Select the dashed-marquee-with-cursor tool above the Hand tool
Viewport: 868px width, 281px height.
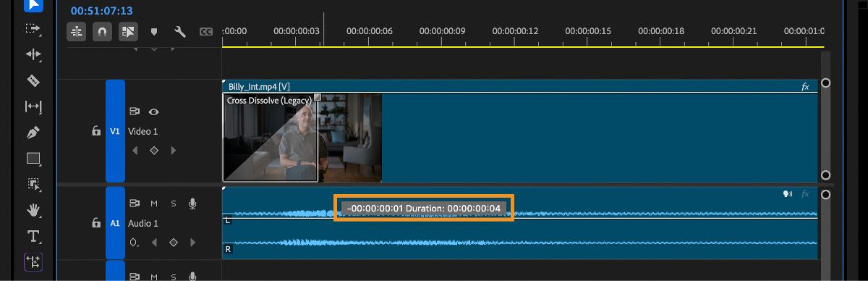(33, 184)
